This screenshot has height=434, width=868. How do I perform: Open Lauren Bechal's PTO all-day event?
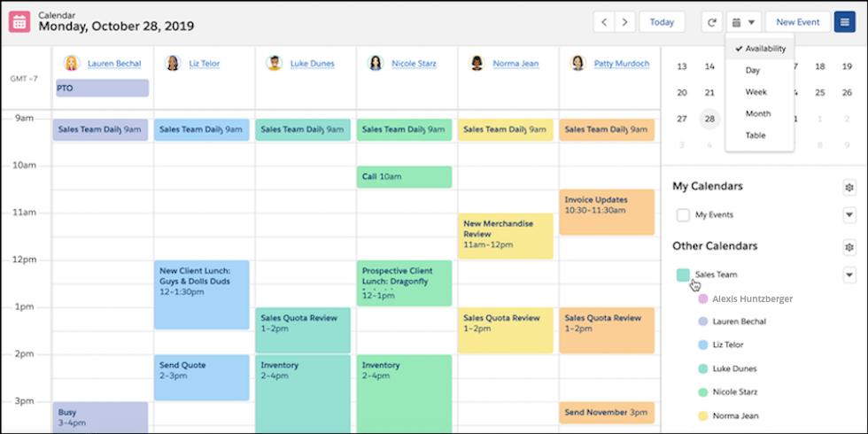102,88
